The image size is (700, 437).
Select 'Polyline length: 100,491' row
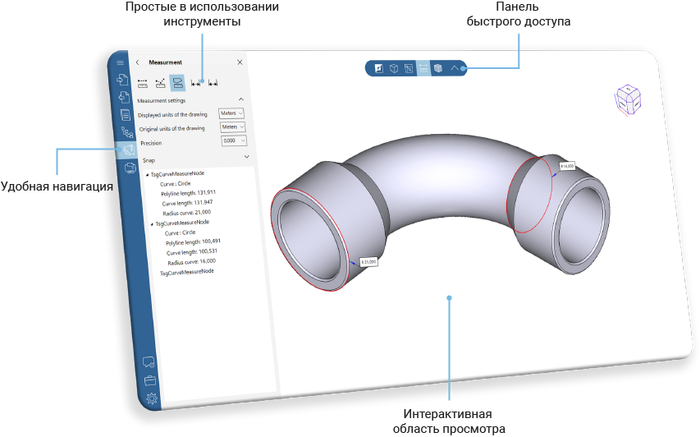[193, 242]
